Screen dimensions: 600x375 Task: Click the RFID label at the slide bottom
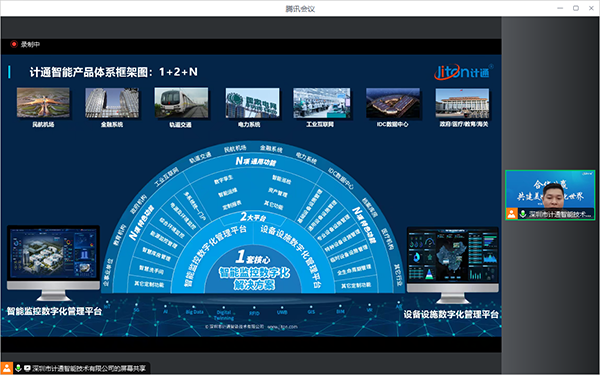click(254, 313)
